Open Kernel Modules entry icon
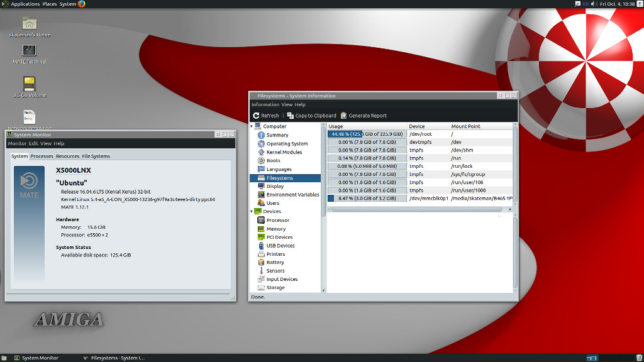The image size is (644, 362). [261, 152]
